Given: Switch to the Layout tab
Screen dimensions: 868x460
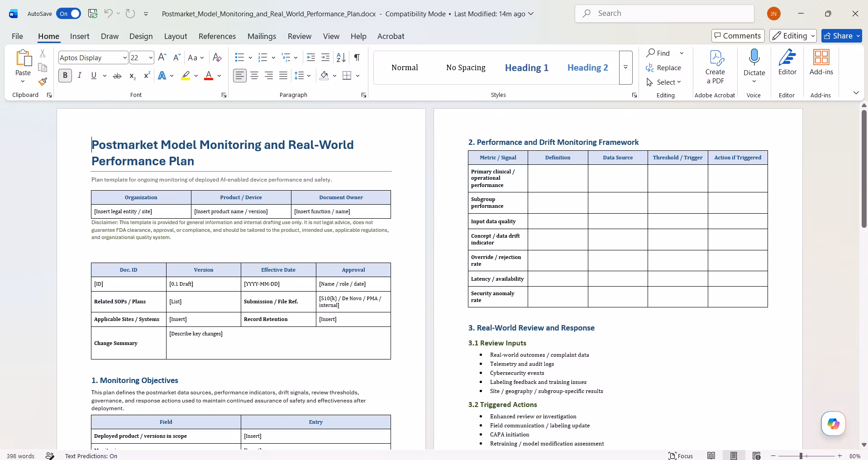Looking at the screenshot, I should (176, 36).
